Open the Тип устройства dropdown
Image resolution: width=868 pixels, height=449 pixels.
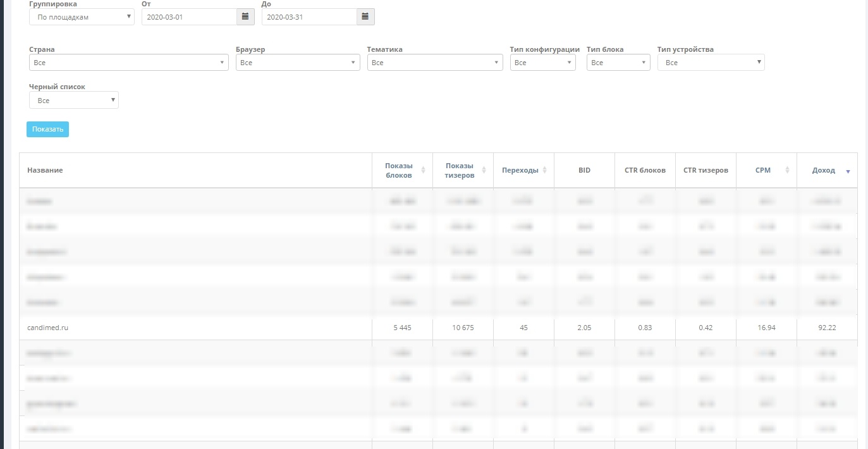[711, 63]
